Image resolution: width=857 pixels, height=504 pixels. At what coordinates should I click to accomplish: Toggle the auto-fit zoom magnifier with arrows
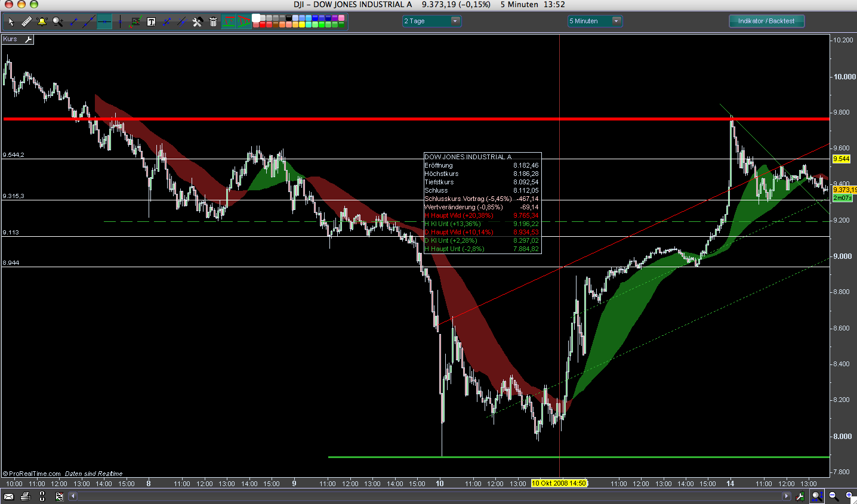click(817, 496)
